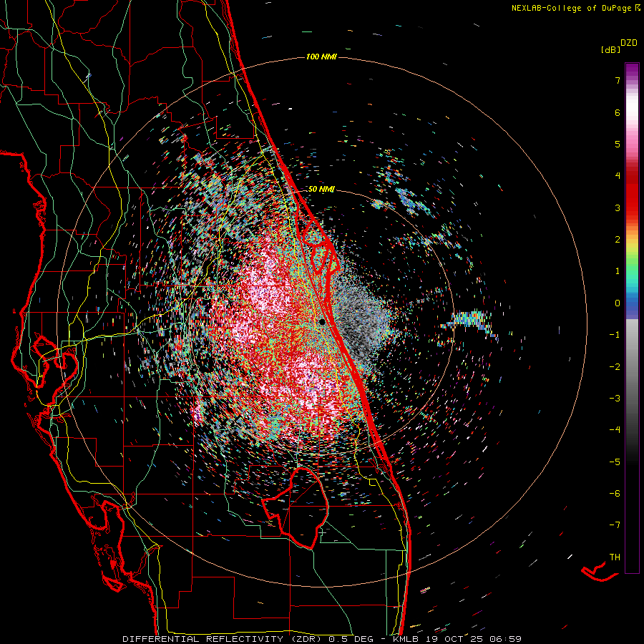Click the -2 scale label

pyautogui.click(x=615, y=366)
